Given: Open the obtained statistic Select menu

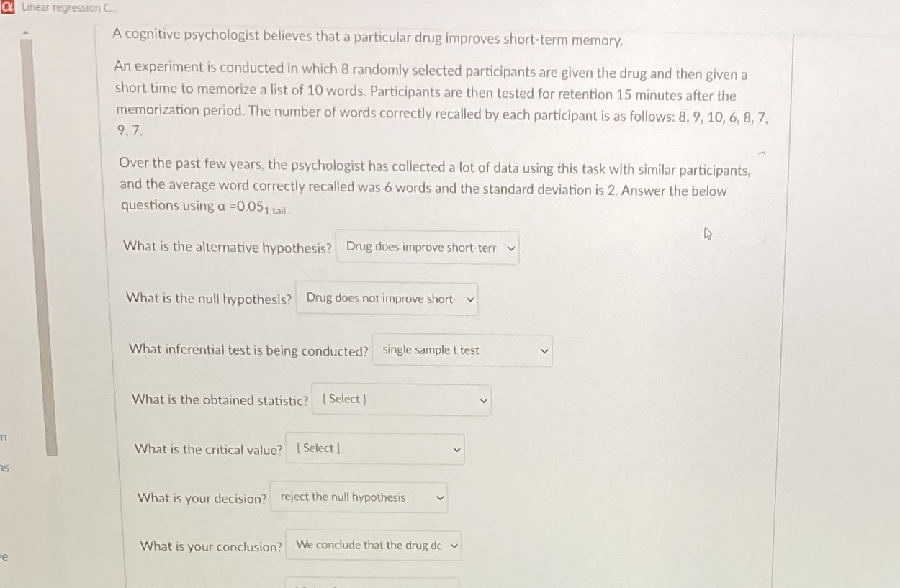Looking at the screenshot, I should tap(401, 399).
